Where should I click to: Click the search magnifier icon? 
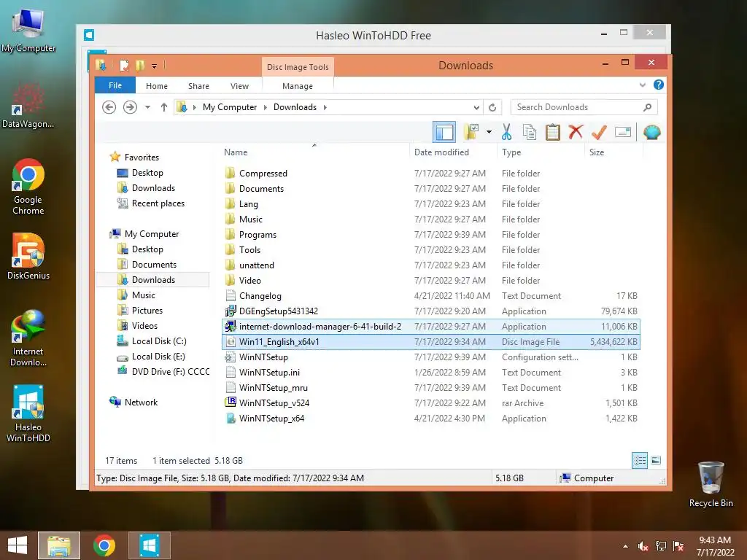[648, 107]
